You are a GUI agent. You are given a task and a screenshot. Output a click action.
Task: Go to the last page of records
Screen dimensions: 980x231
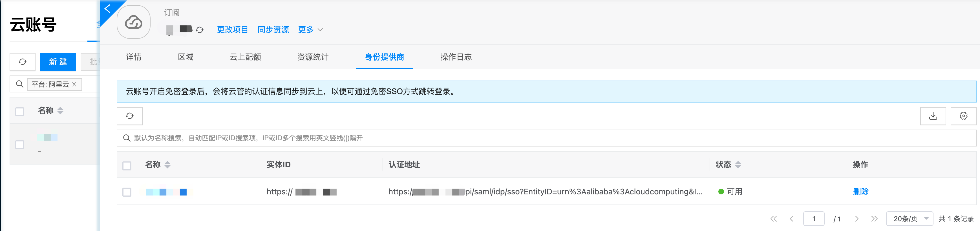[874, 219]
